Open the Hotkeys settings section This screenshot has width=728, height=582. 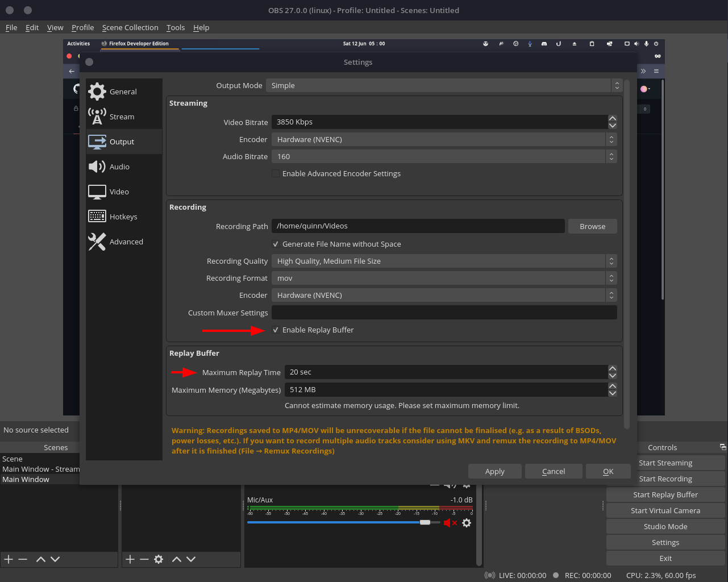coord(124,217)
